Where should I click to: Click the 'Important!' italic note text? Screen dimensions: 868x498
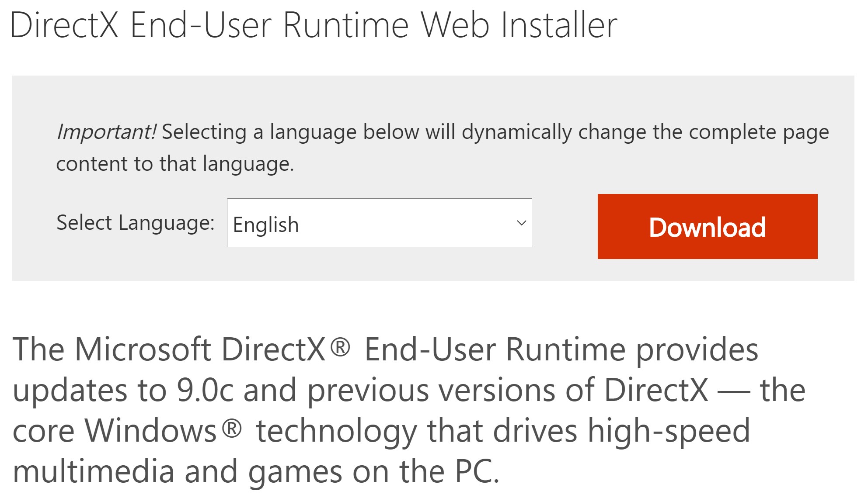point(106,131)
